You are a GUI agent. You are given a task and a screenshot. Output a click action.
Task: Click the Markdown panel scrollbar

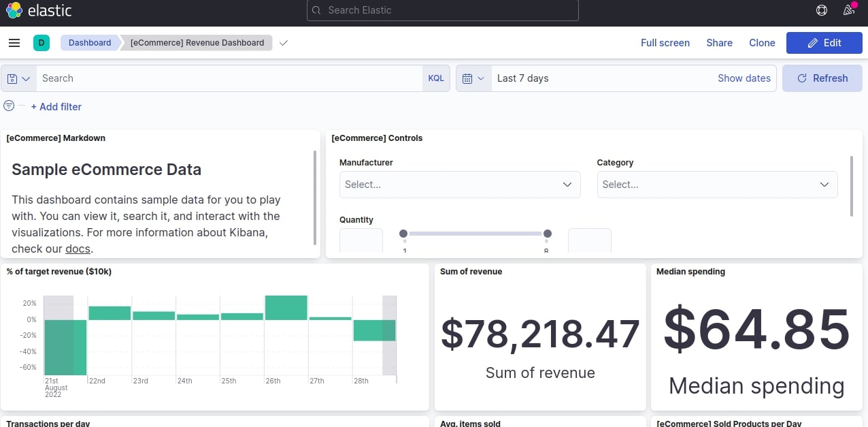[x=315, y=197]
